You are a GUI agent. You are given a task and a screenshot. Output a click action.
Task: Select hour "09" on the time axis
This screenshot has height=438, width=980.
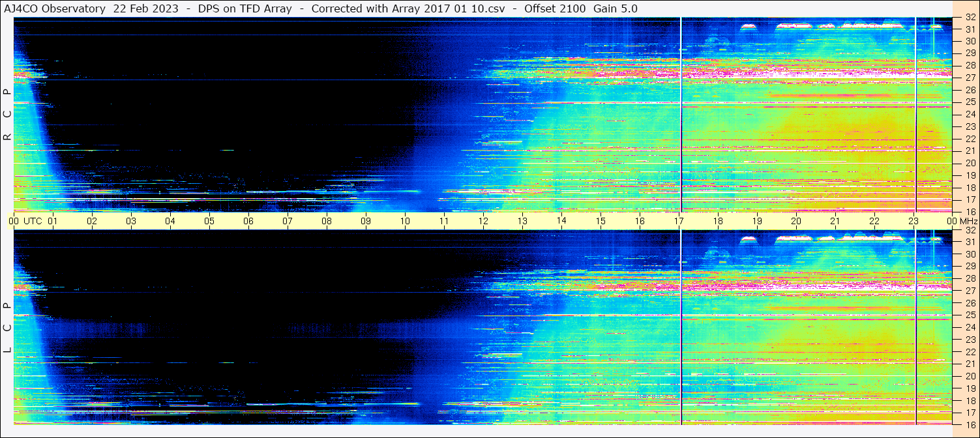pyautogui.click(x=366, y=221)
